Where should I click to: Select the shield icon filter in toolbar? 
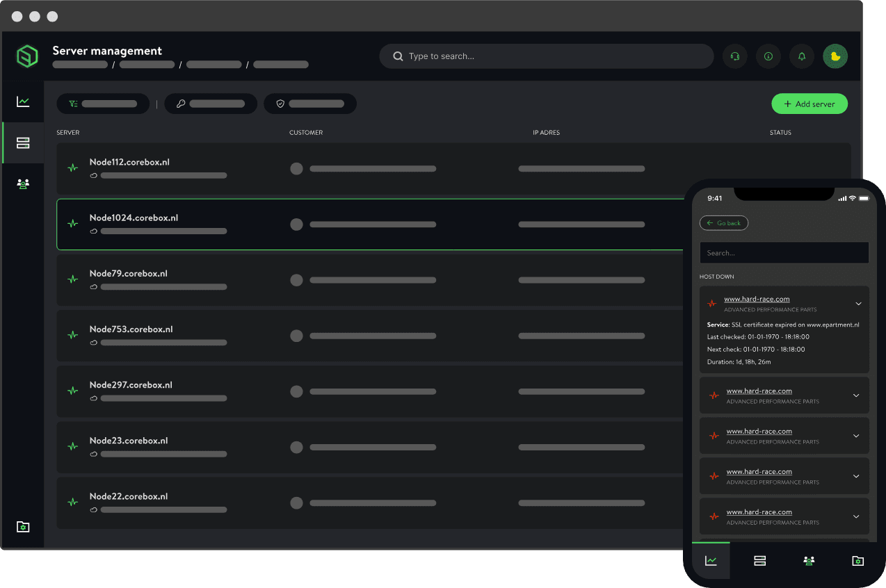pyautogui.click(x=280, y=104)
